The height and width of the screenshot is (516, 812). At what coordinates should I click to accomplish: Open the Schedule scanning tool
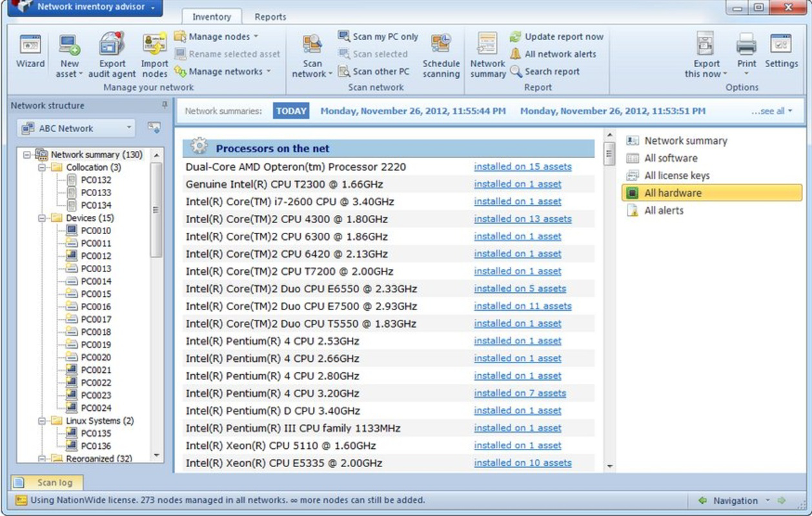coord(441,55)
